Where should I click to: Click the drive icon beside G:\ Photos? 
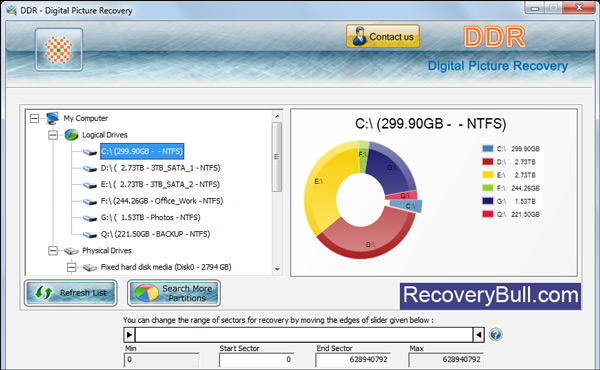90,218
